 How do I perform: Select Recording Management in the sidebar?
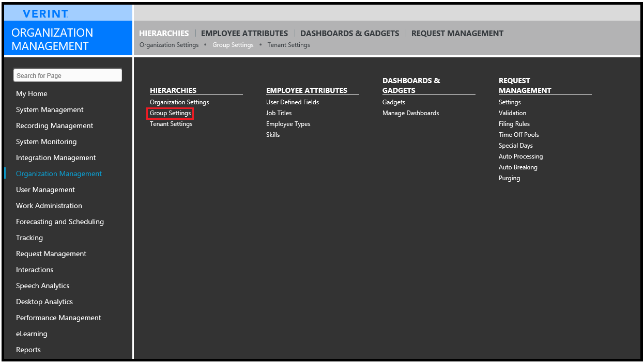pyautogui.click(x=55, y=125)
